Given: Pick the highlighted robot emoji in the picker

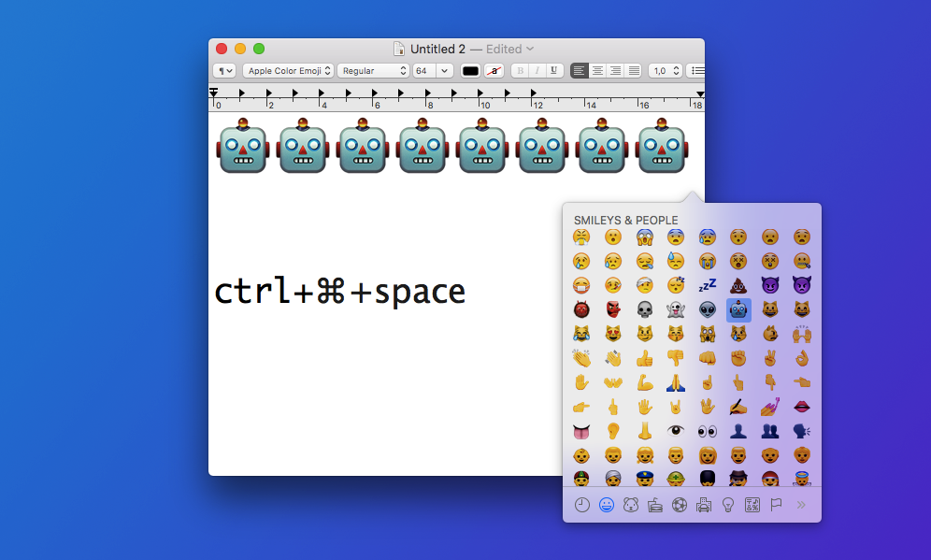Looking at the screenshot, I should pos(738,310).
